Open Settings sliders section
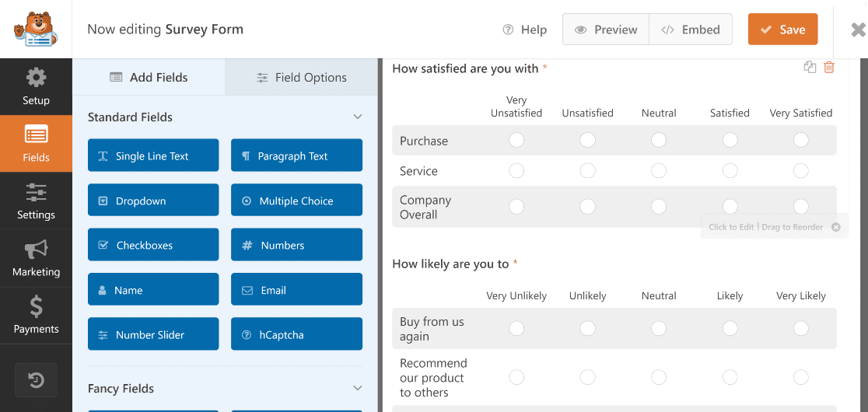The height and width of the screenshot is (412, 868). pos(36,201)
